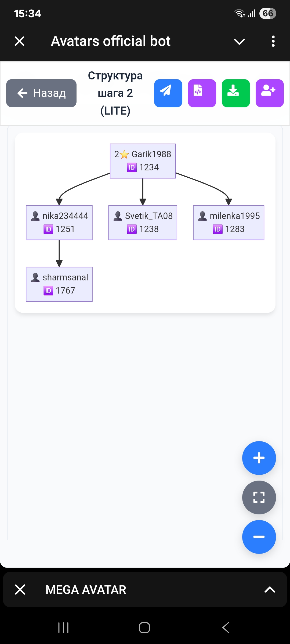Screen dimensions: 290x644
Task: Collapse the mini app with the down chevron
Action: 239,42
